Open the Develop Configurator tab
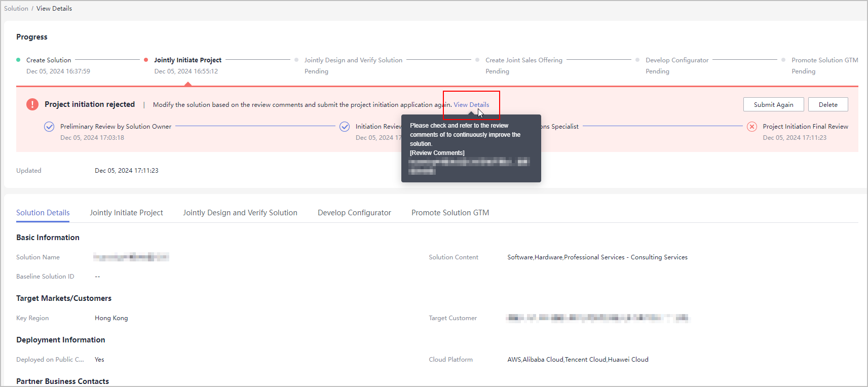Viewport: 868px width, 387px height. click(x=354, y=213)
